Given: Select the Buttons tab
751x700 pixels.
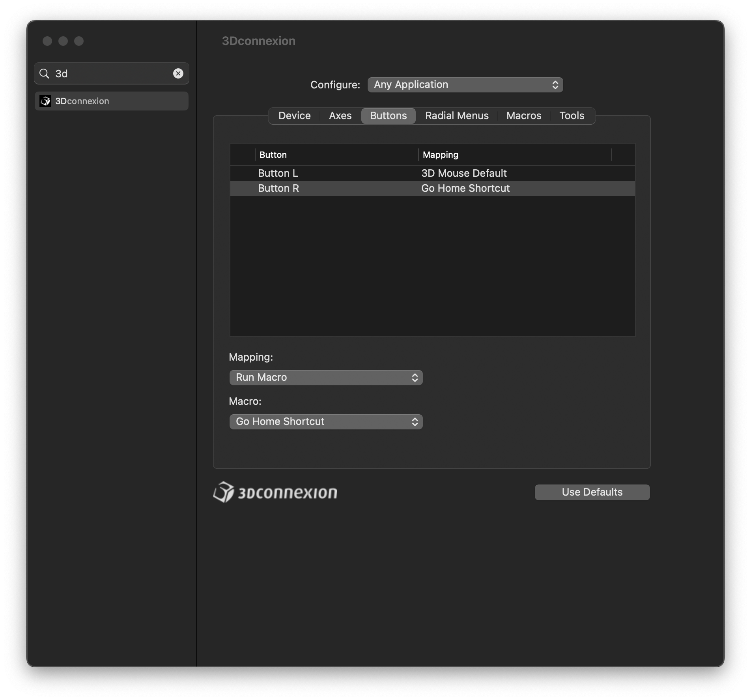Looking at the screenshot, I should pyautogui.click(x=389, y=116).
